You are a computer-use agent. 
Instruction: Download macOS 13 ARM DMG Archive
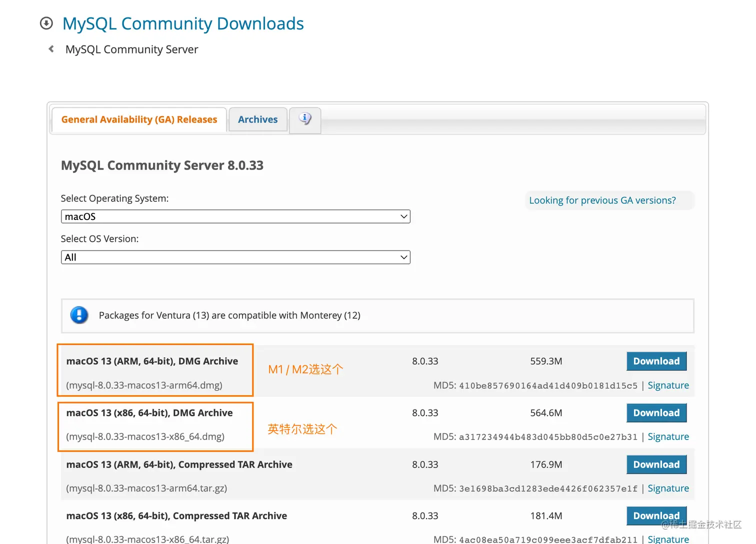[x=656, y=361]
